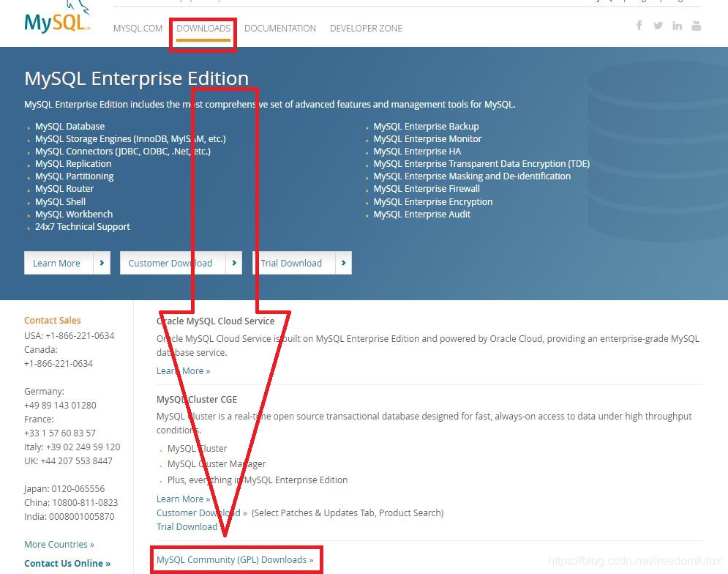Click Italy phone number +39 02 249 59 120

point(83,447)
